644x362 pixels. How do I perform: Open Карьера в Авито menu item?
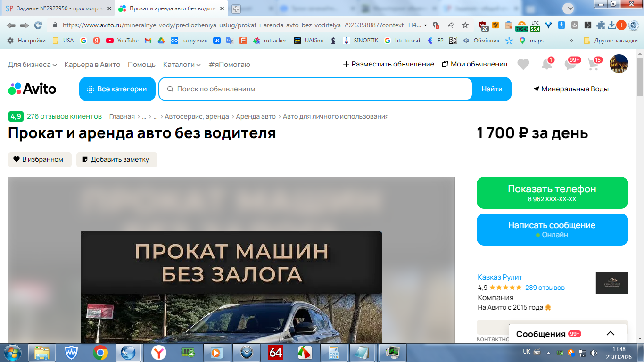click(92, 64)
